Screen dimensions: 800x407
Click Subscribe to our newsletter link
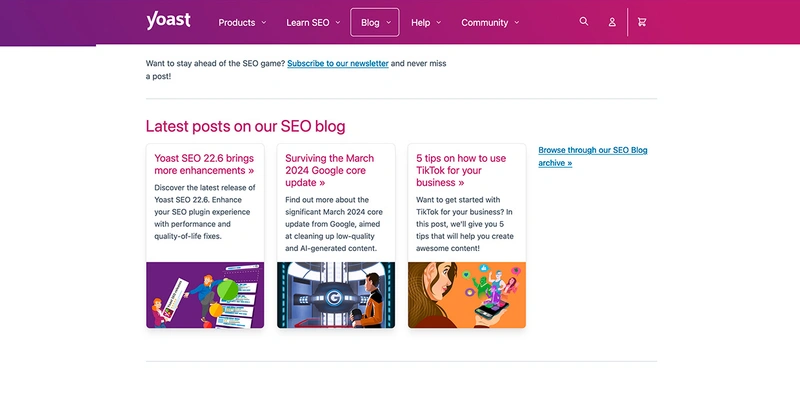coord(337,63)
